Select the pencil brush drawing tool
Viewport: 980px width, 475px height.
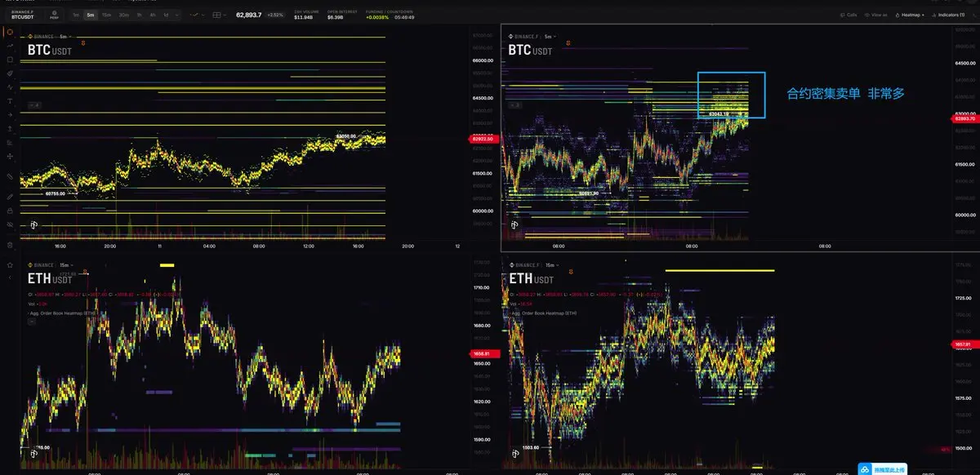click(x=9, y=197)
